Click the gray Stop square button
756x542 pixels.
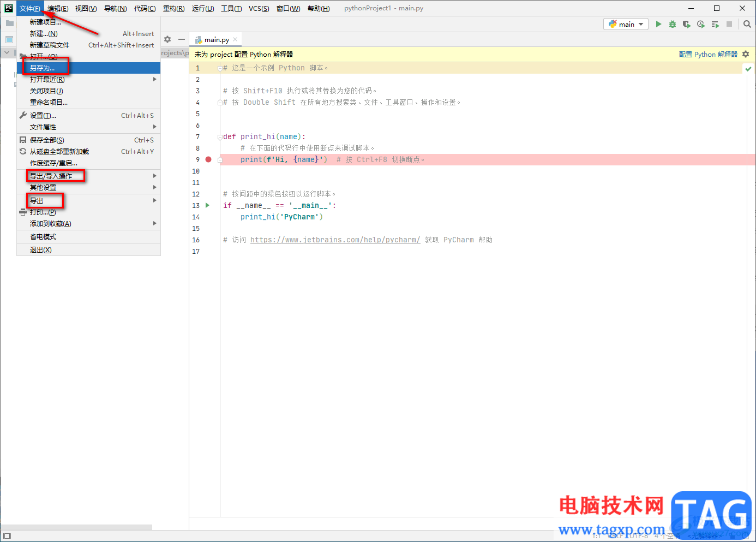(729, 24)
